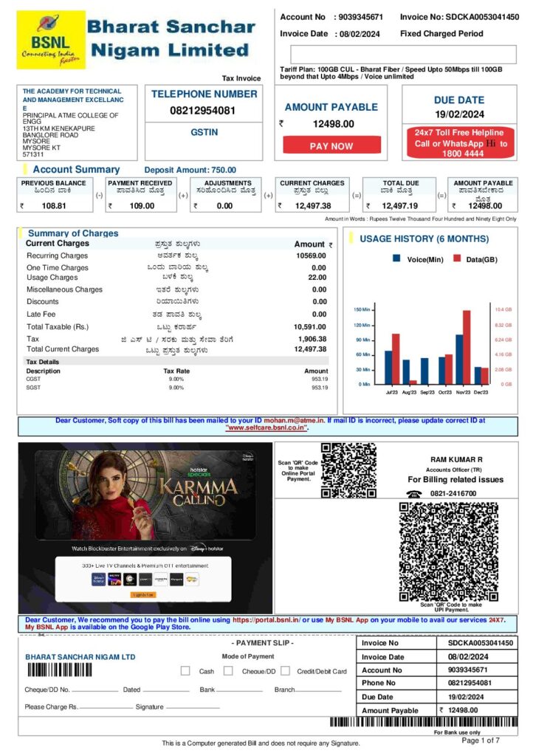The image size is (533, 756).
Task: Tick the Cheque/DD checkbox
Action: pyautogui.click(x=228, y=670)
